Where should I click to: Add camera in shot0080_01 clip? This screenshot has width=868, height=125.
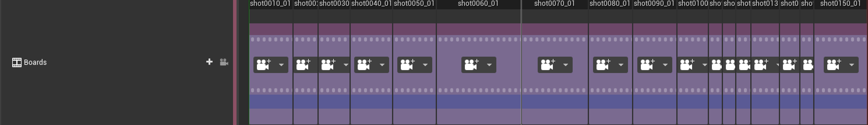[x=604, y=65]
